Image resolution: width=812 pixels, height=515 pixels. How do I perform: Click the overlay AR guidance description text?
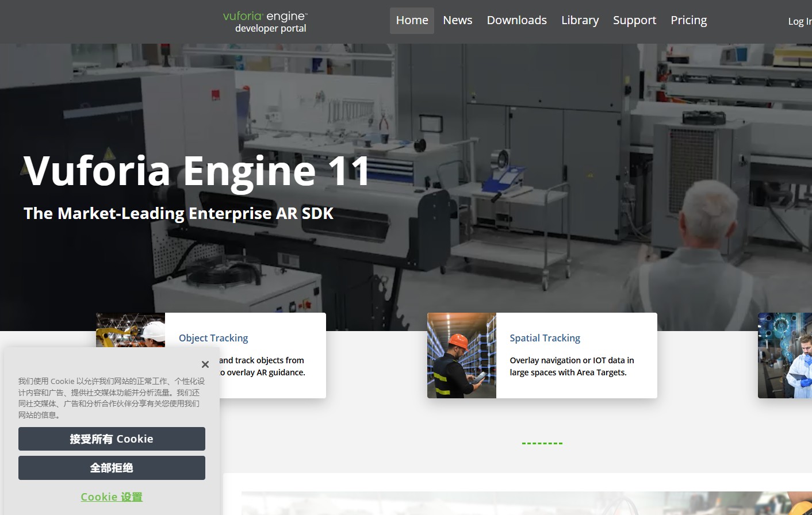(x=262, y=366)
